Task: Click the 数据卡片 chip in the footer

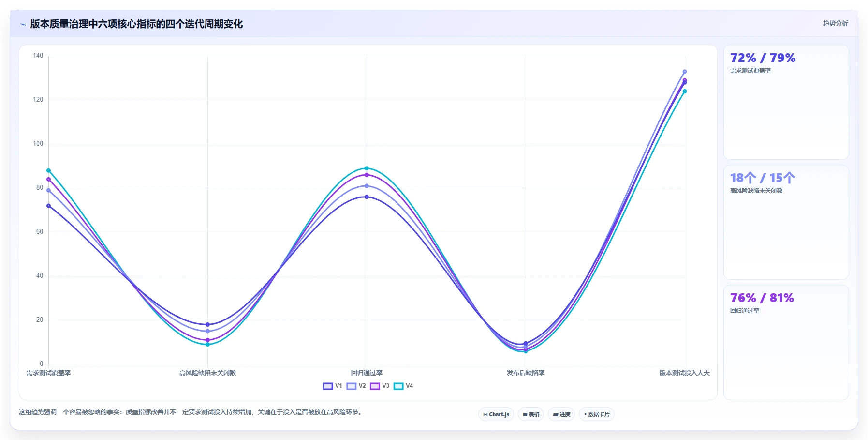Action: 597,414
